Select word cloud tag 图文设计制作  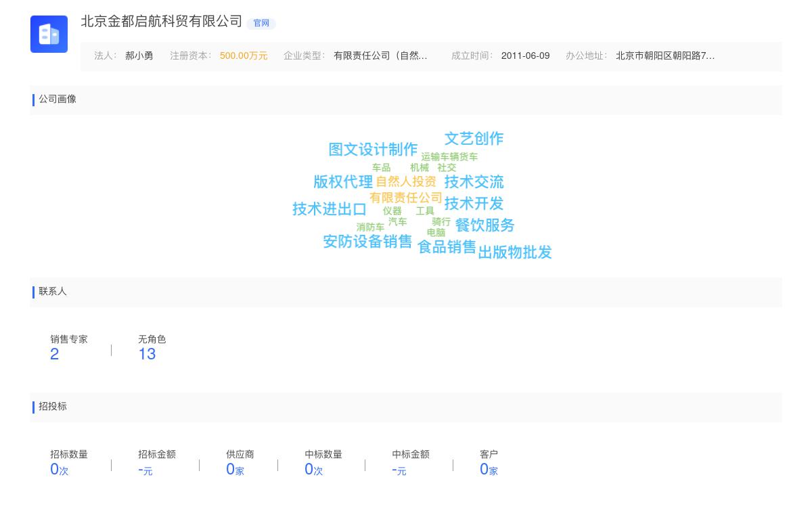[x=373, y=150]
